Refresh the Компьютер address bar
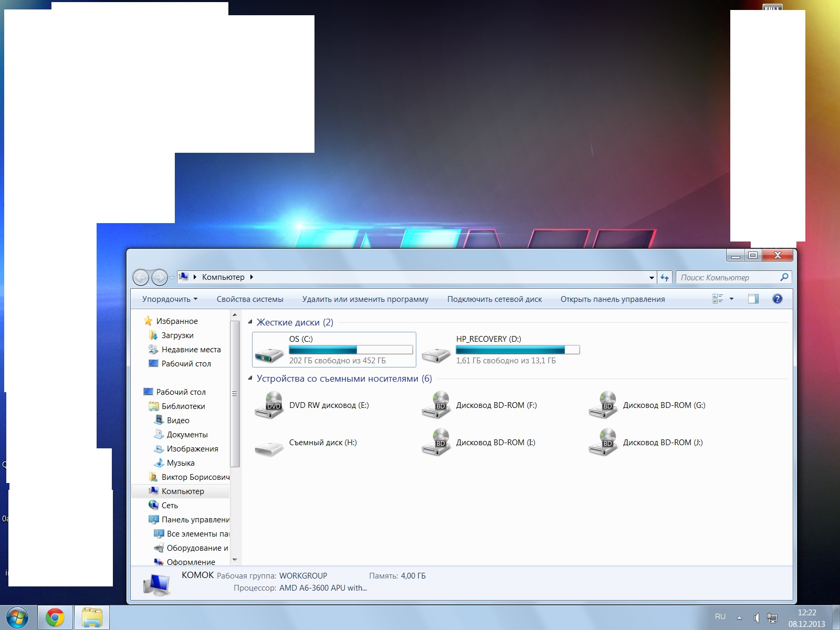This screenshot has width=840, height=630. point(665,277)
